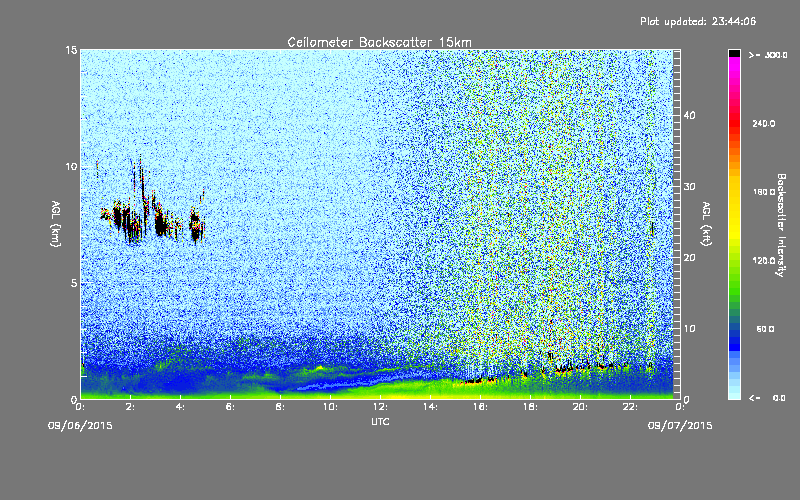Screen dimensions: 800x500
Task: Click the '240.0' colorbar value
Action: [764, 124]
